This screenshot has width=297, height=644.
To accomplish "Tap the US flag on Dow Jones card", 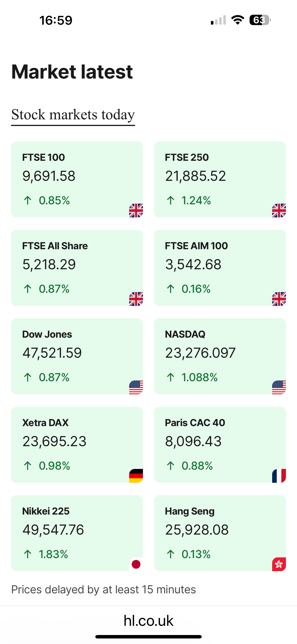I will point(136,387).
